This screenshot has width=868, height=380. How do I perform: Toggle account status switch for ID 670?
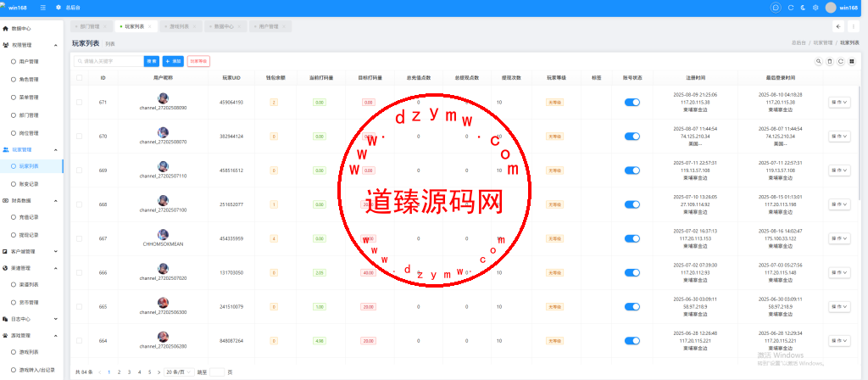(x=632, y=137)
